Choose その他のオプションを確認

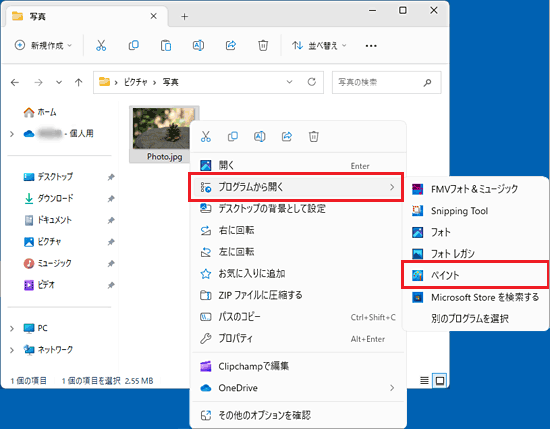click(x=298, y=415)
